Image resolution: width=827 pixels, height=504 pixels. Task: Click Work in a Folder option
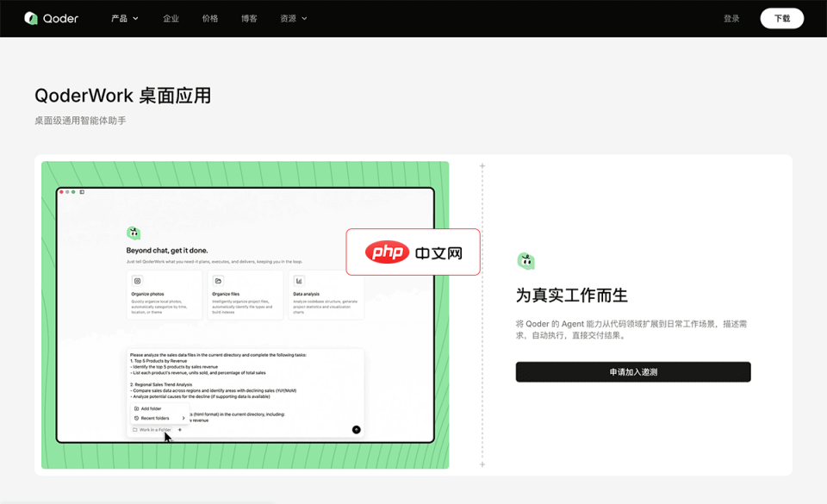click(152, 430)
